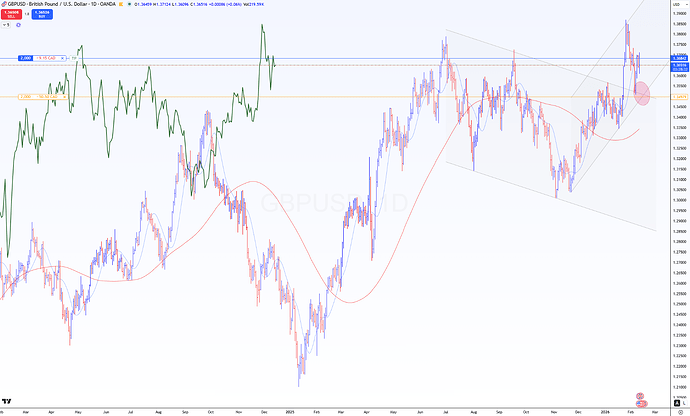Click the upper economic event marker above Feb

coord(640,396)
